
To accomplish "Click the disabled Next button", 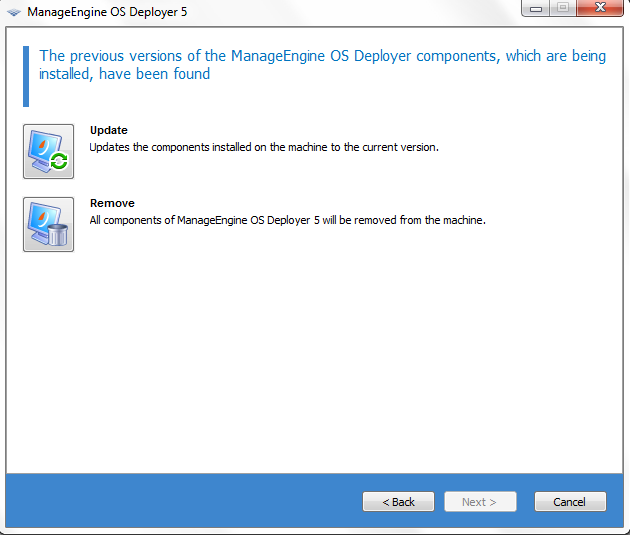I will (480, 502).
